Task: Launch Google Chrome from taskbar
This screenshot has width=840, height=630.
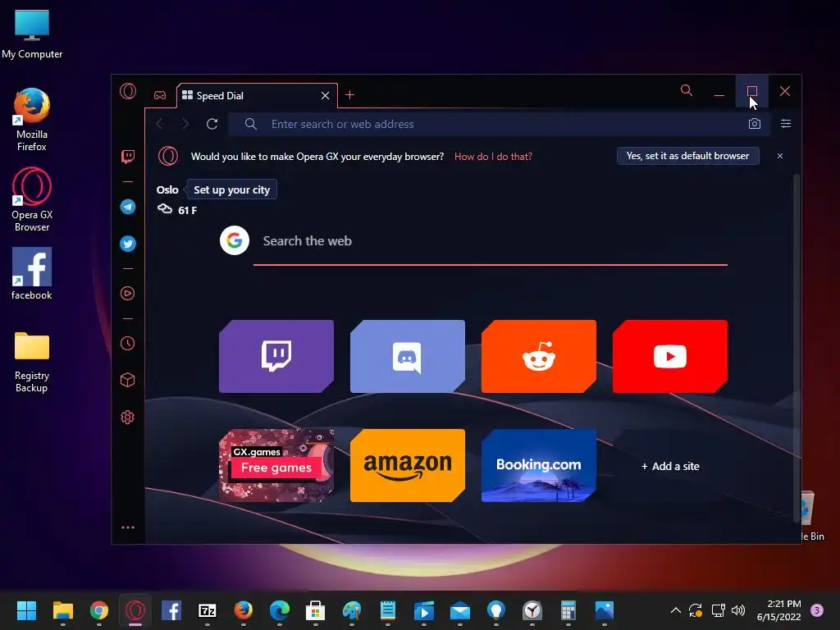Action: coord(99,610)
